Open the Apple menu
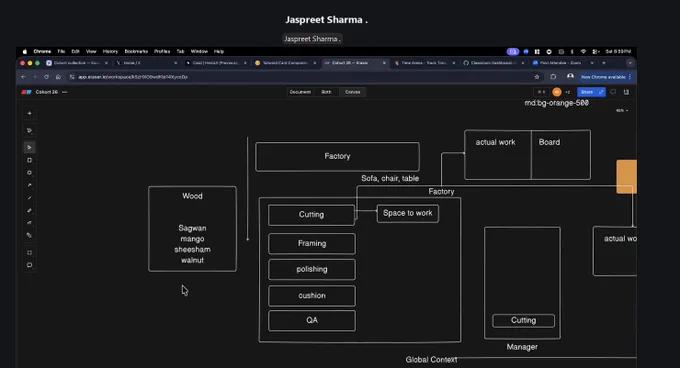The image size is (680, 368). coord(25,52)
